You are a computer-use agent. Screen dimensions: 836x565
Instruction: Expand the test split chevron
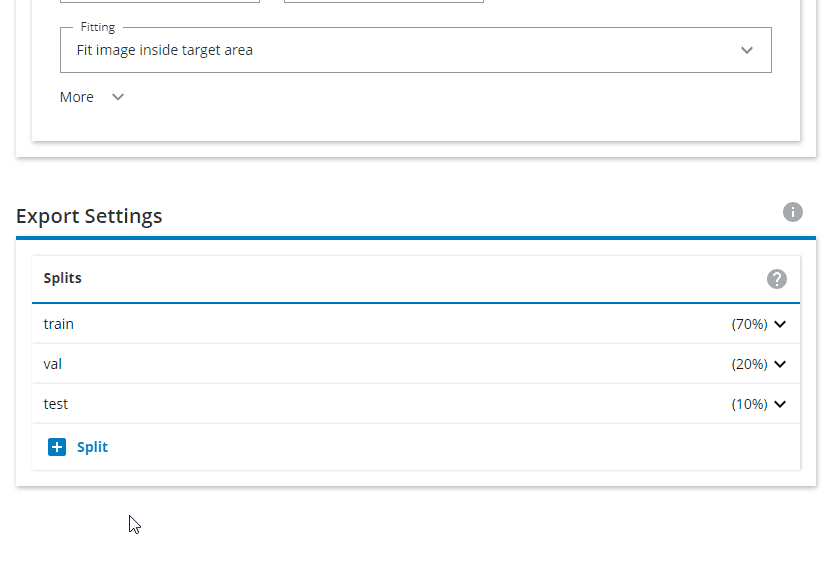coord(781,404)
